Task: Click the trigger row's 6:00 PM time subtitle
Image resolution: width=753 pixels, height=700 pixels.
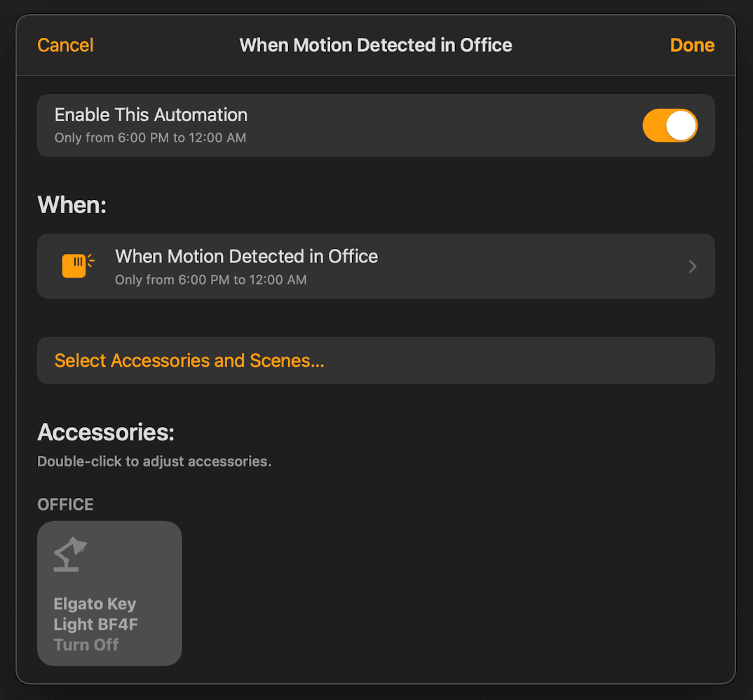Action: tap(211, 280)
